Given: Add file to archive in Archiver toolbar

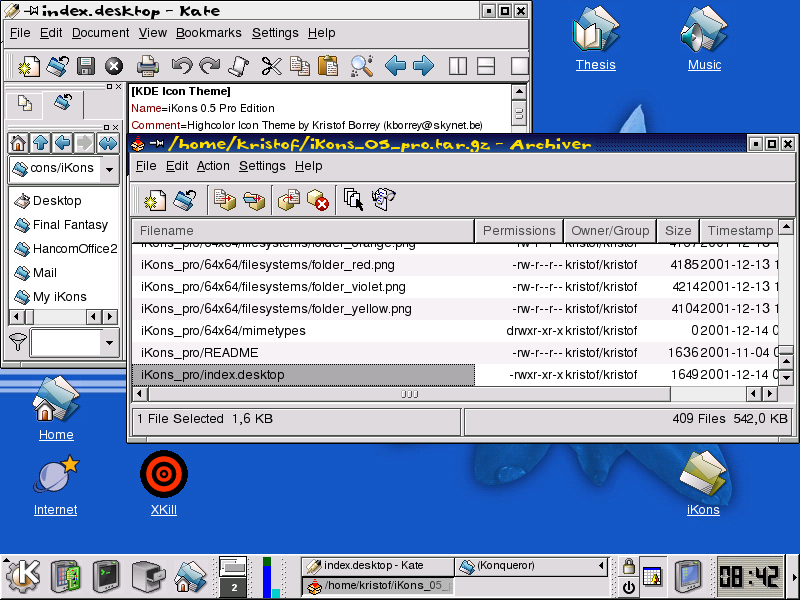Looking at the screenshot, I should pos(224,199).
